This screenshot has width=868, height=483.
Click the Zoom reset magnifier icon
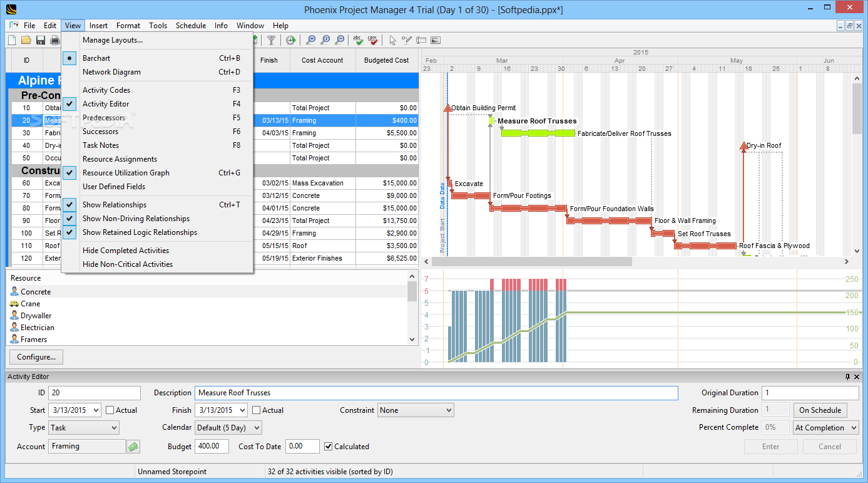click(x=325, y=40)
